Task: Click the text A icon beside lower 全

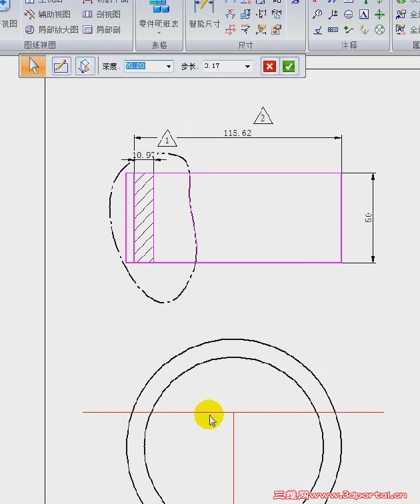Action: (401, 29)
